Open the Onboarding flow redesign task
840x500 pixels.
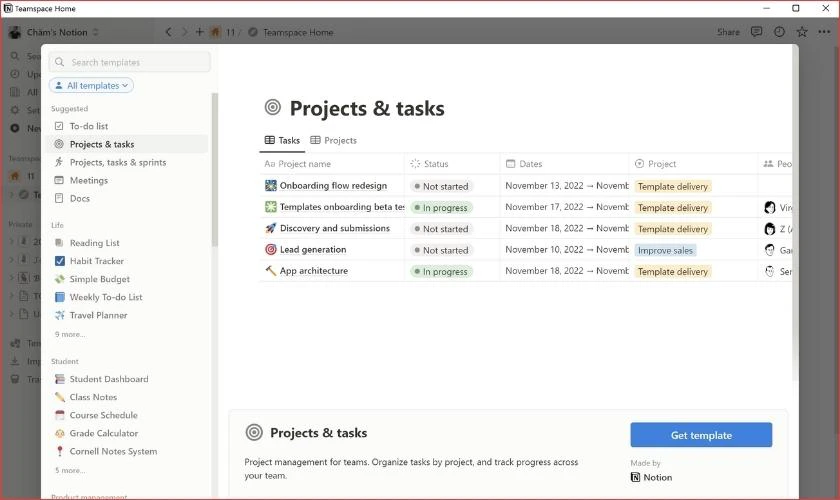333,185
